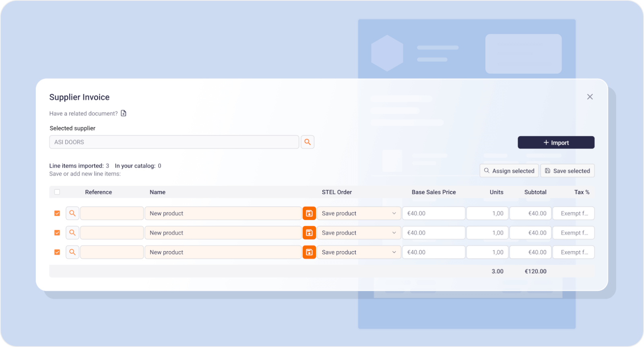Close the Supplier Invoice dialog
Viewport: 644px width, 347px height.
[590, 97]
